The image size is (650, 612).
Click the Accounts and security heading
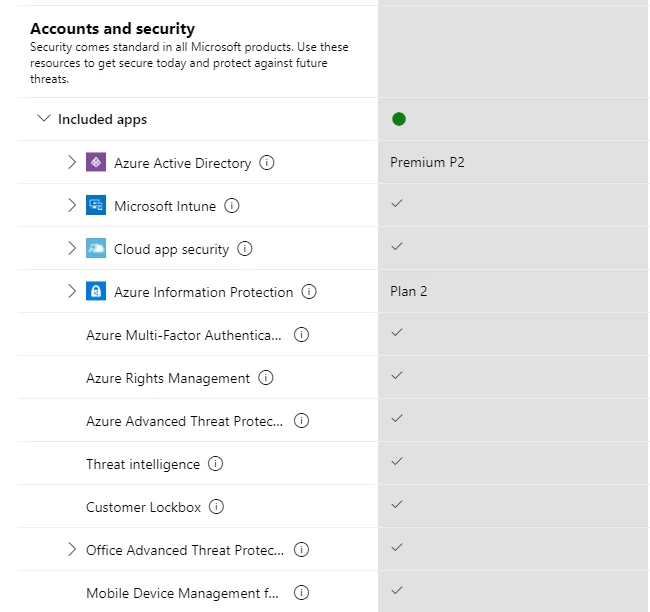coord(112,29)
